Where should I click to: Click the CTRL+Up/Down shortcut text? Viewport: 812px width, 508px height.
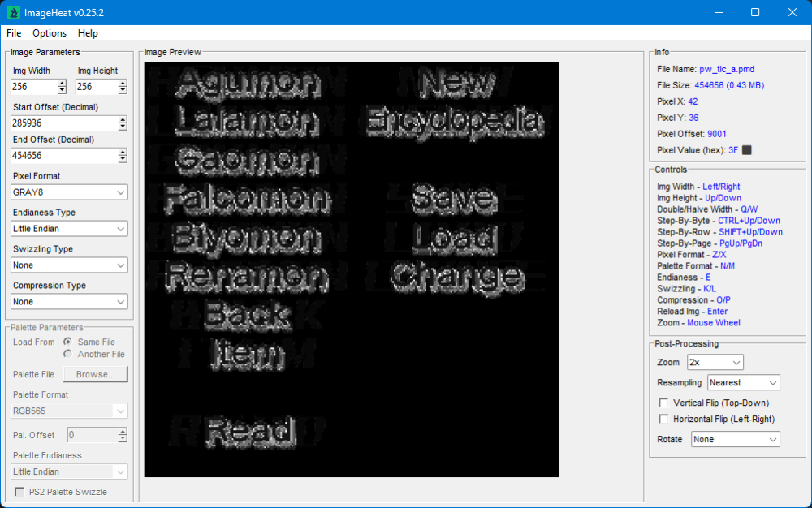749,221
